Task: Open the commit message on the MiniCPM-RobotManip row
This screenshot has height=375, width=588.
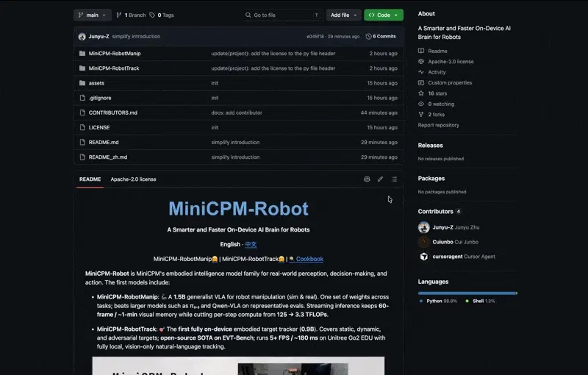Action: pos(273,53)
